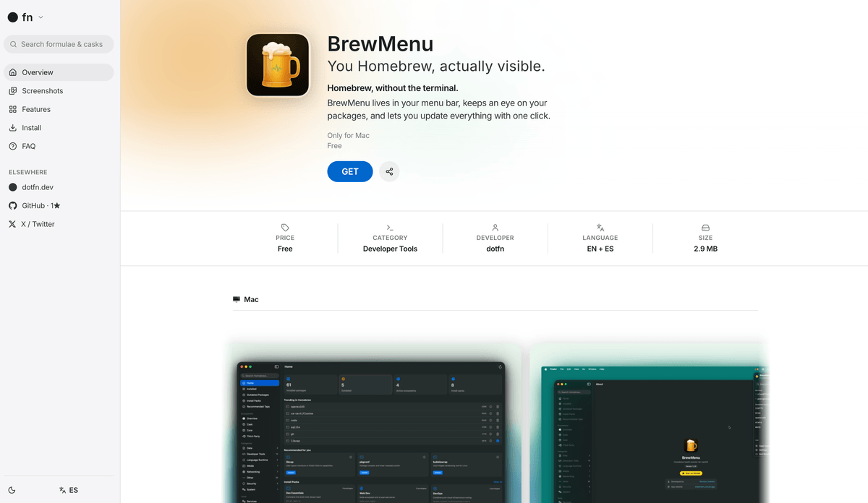Screen dimensions: 868x503
Task: Open the fn logo dropdown chevron
Action: click(41, 17)
